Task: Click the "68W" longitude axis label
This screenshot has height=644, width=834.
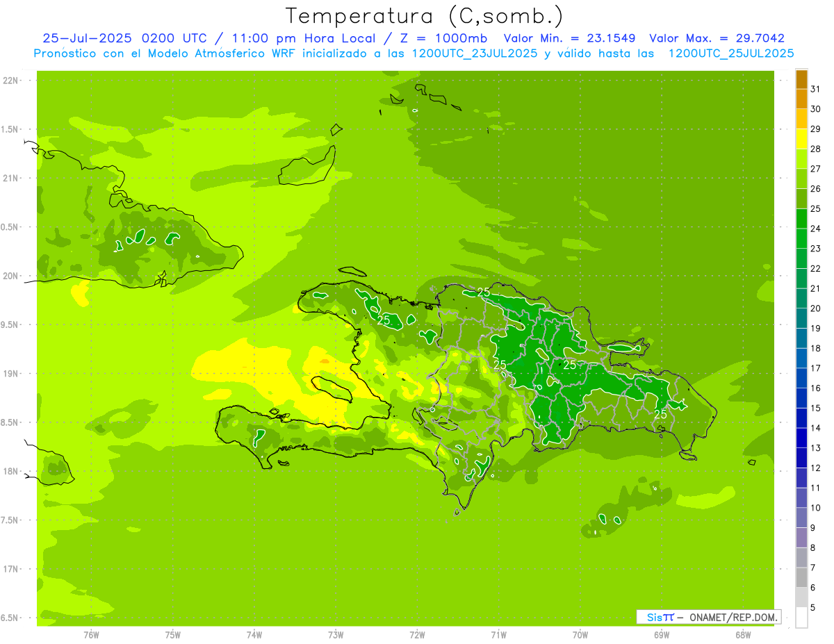Action: (x=743, y=634)
